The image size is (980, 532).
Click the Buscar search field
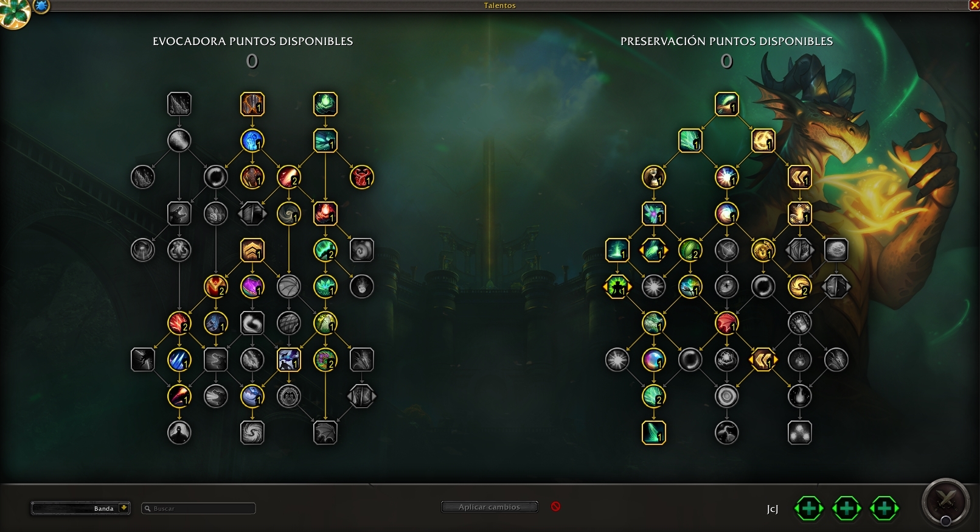[198, 508]
